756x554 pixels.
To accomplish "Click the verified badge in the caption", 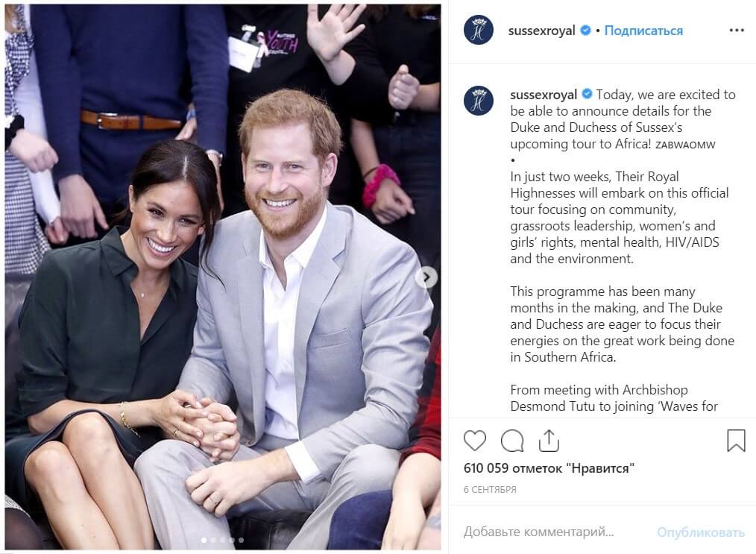I will coord(587,93).
